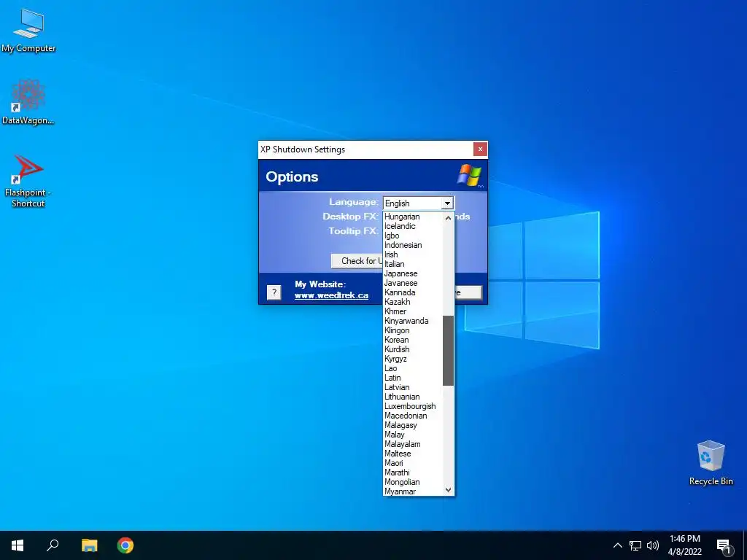747x560 pixels.
Task: Select Maltese as the language
Action: click(x=414, y=454)
